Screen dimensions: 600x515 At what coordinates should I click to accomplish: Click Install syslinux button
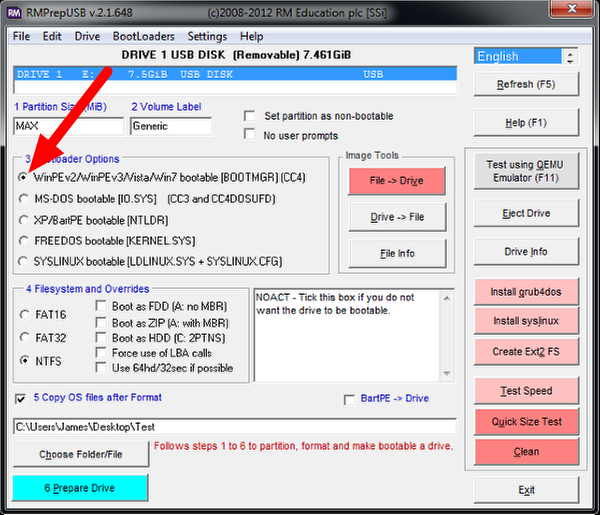[526, 321]
